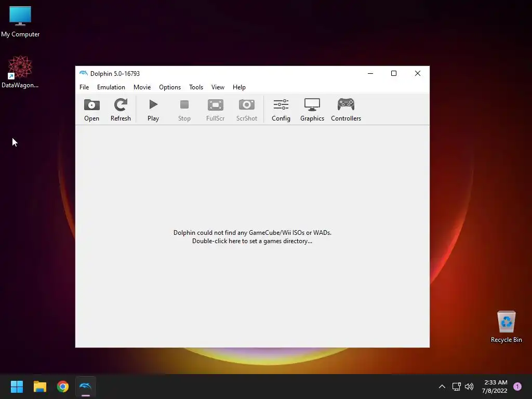This screenshot has height=399, width=532.
Task: Close the Dolphin window
Action: (417, 73)
